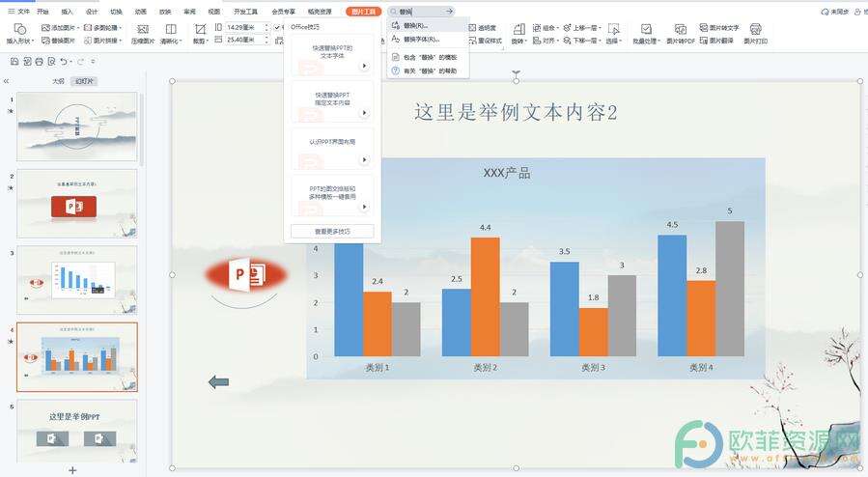
Task: Select the 图片工具 picture tools tab
Action: [x=363, y=12]
